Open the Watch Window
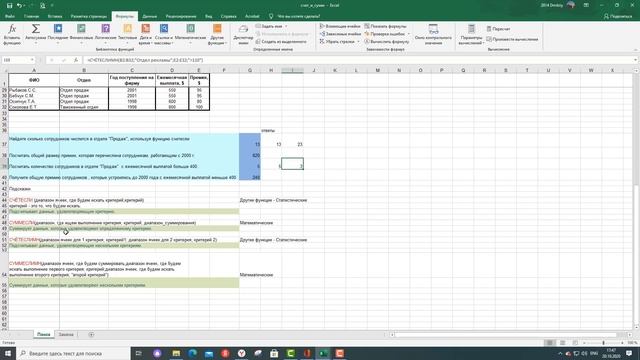Screen dimensions: 640x360 click(433, 34)
